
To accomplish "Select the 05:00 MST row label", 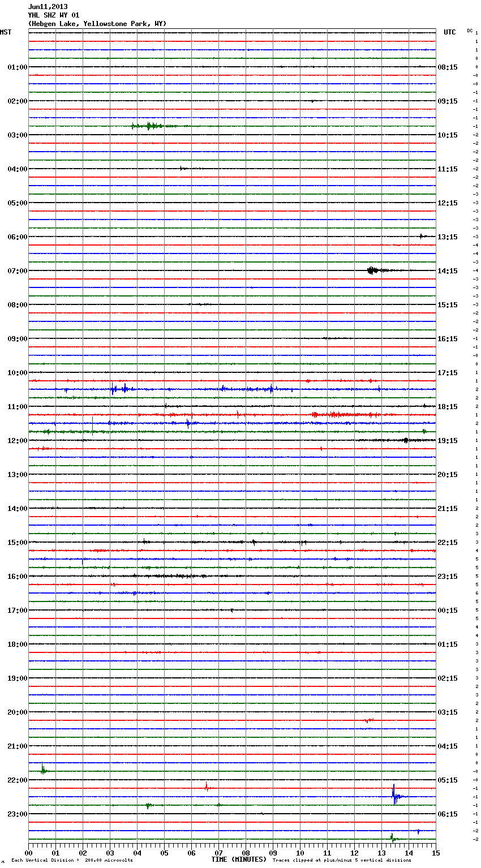I will [17, 203].
